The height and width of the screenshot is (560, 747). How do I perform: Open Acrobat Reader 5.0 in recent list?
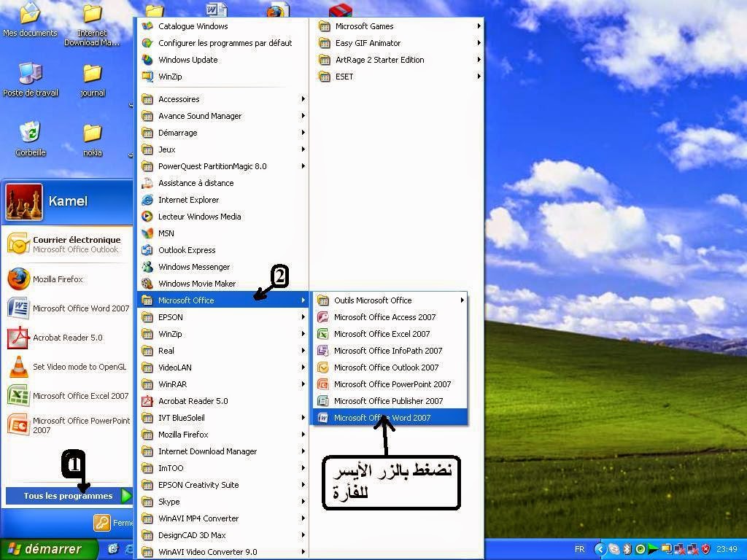tap(67, 338)
